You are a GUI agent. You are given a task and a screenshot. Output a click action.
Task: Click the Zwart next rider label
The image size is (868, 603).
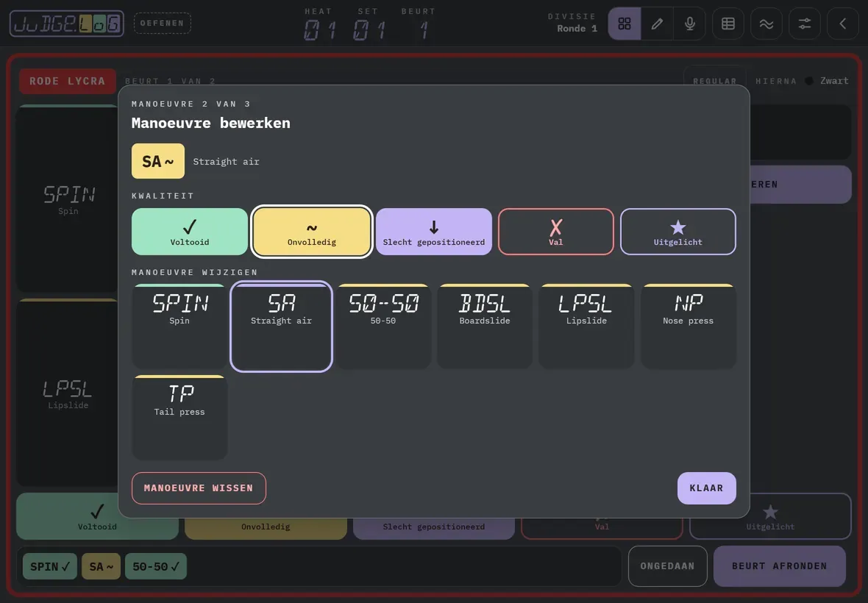(x=833, y=81)
